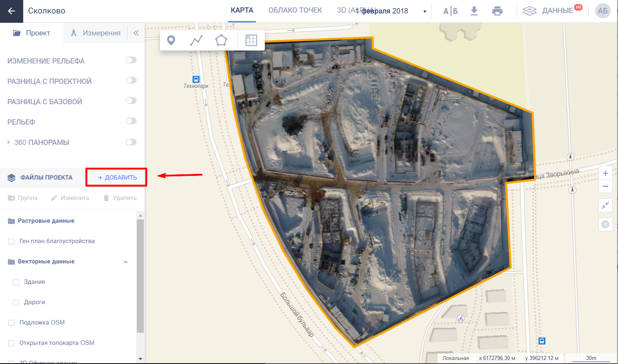Go back using the arrow icon

coord(11,11)
